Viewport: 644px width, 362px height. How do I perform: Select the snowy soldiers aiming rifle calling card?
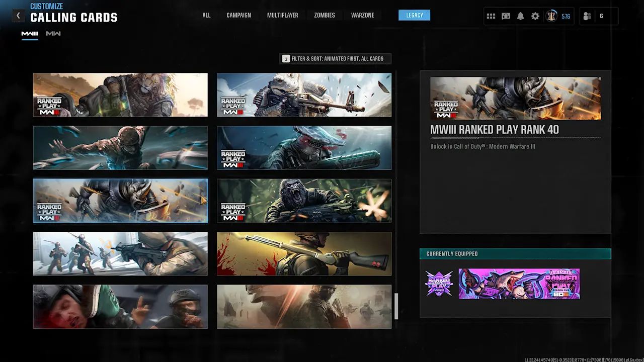[x=120, y=254]
